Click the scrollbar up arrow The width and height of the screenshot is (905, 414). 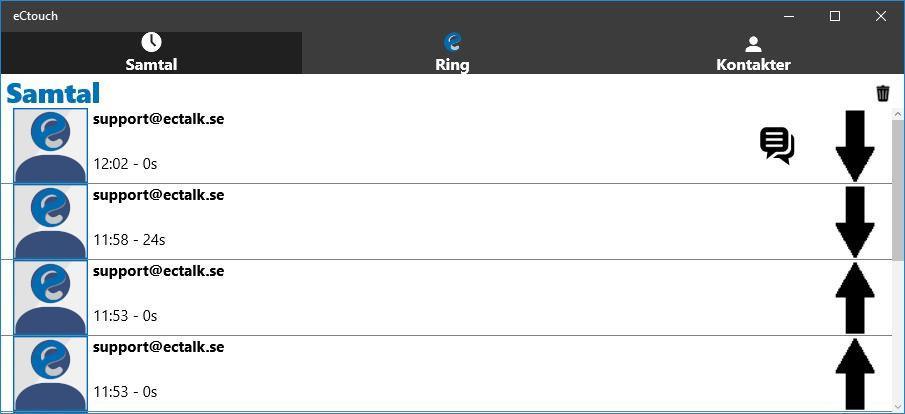[898, 114]
